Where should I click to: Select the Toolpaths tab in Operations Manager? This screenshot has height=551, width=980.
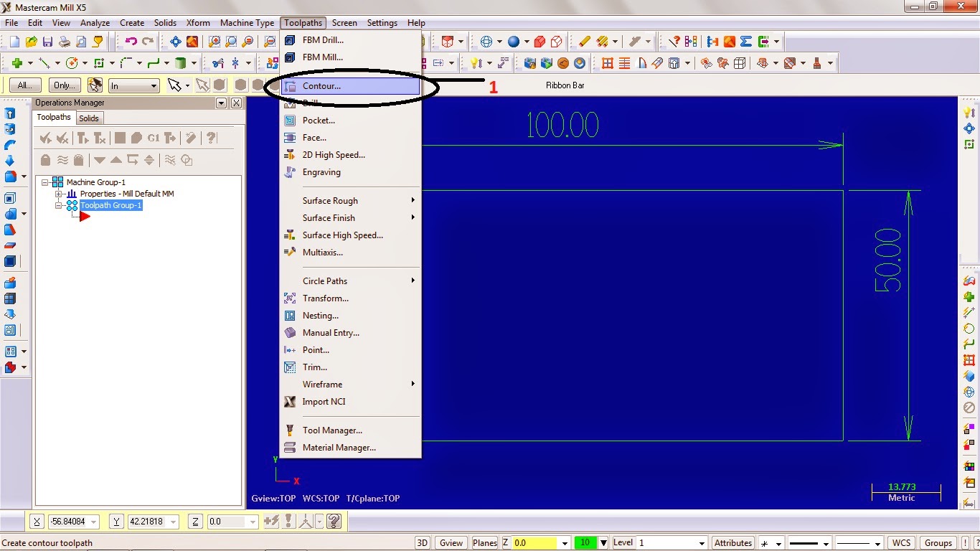click(x=54, y=118)
